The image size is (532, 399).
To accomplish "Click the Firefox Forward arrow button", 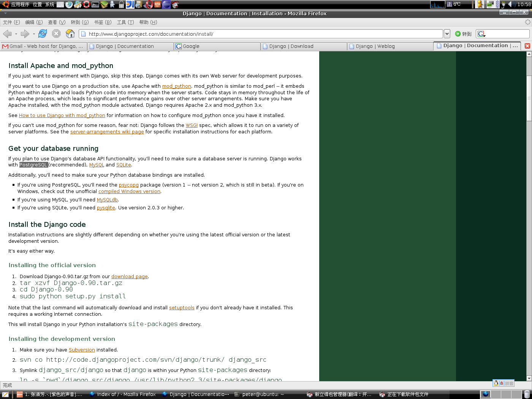I will tap(25, 34).
